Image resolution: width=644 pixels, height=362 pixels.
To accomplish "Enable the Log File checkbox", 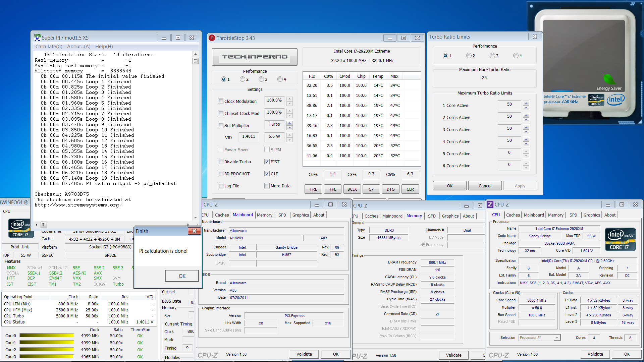I will pyautogui.click(x=221, y=186).
